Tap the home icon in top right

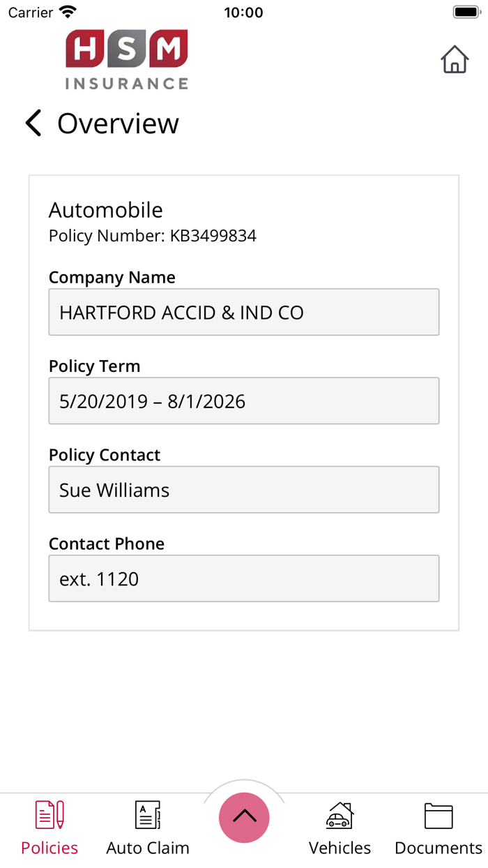pos(455,60)
